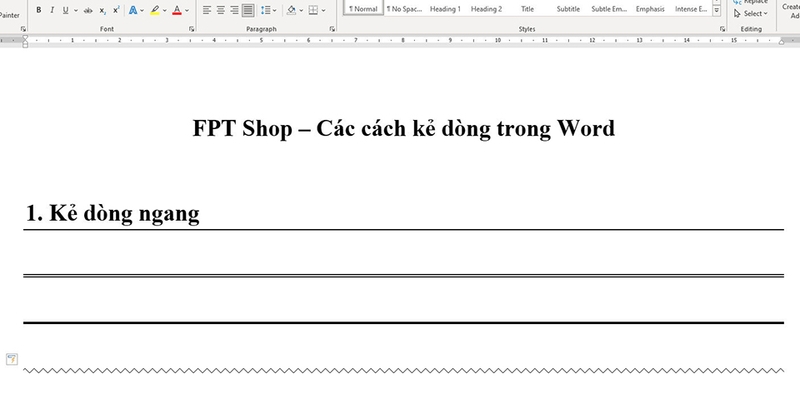Screen dimensions: 800x394
Task: Open the Select dropdown in Editing
Action: 751,13
